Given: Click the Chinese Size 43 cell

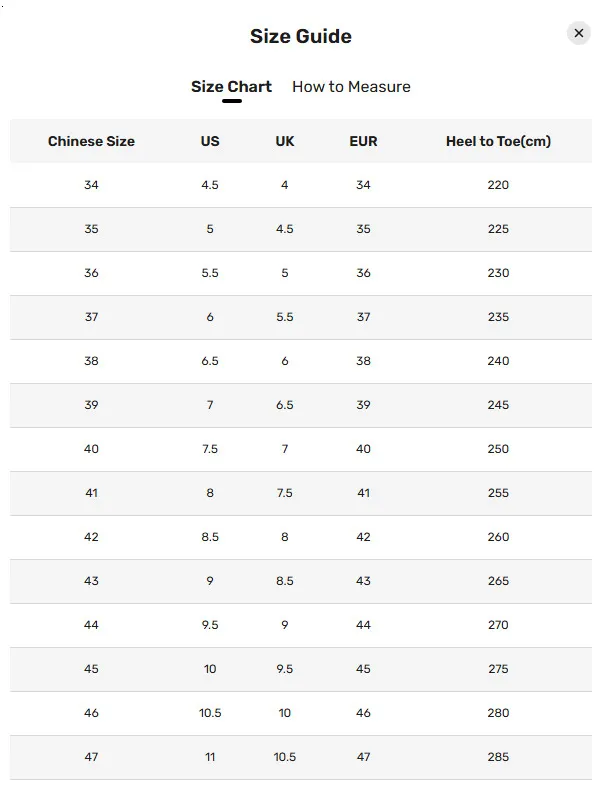Looking at the screenshot, I should click(91, 581).
